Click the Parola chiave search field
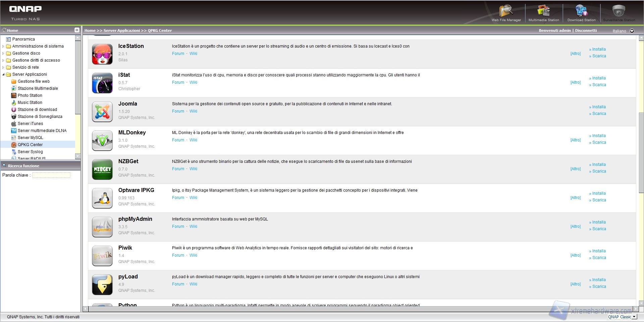 [51, 175]
